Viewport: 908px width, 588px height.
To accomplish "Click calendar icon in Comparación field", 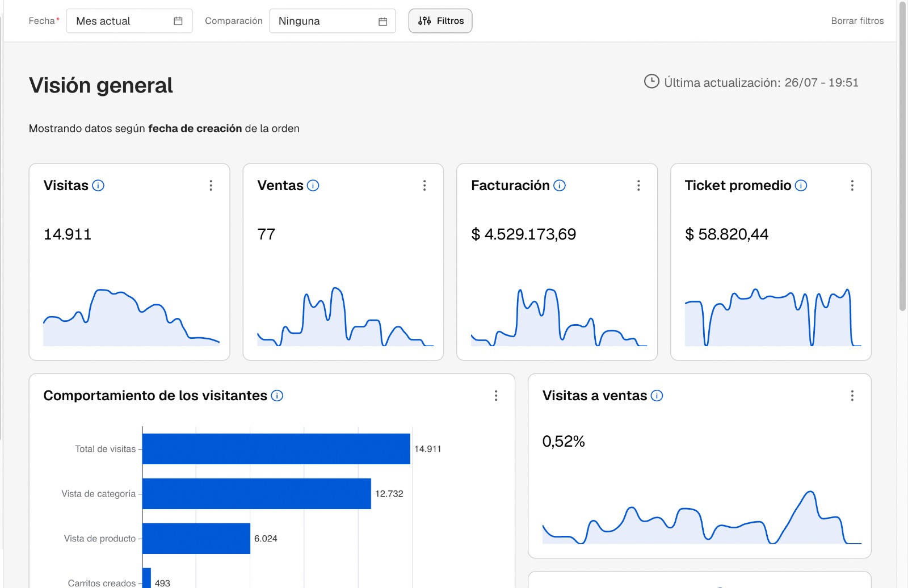I will coord(383,22).
